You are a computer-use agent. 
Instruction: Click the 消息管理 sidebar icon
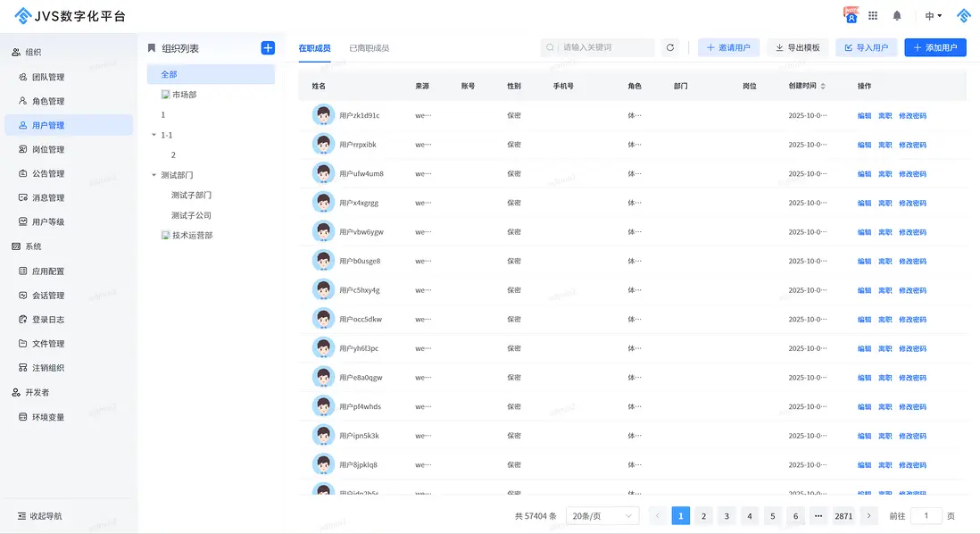(22, 197)
